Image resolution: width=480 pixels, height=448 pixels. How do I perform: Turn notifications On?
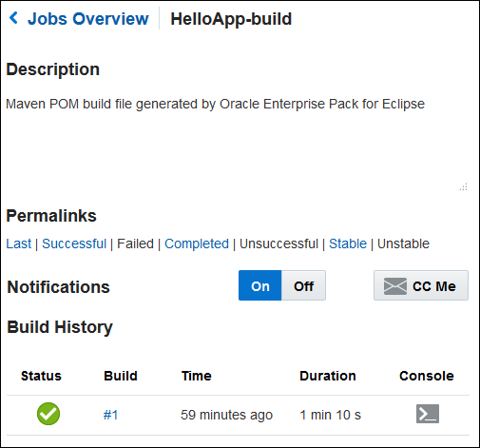(260, 285)
